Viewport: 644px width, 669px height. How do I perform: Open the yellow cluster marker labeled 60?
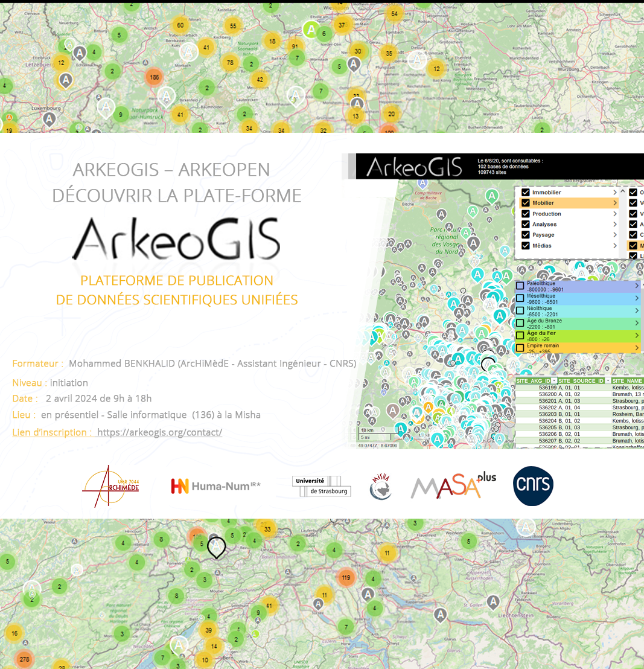click(180, 25)
